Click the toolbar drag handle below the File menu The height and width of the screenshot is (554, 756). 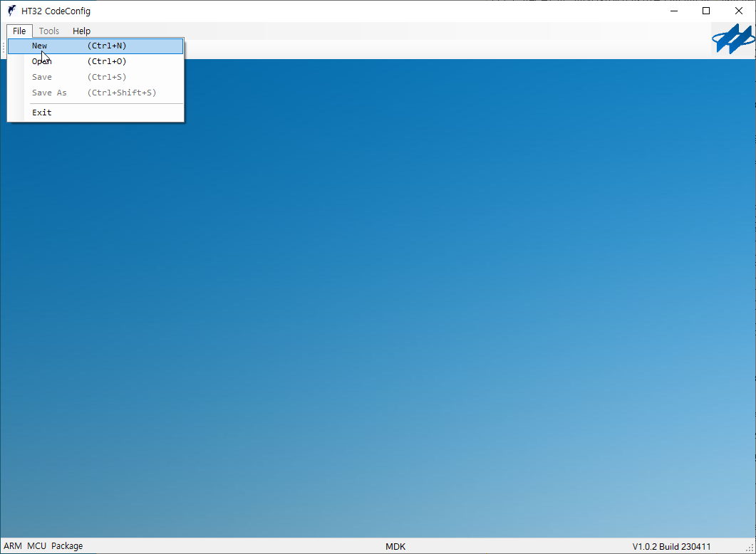(4, 48)
